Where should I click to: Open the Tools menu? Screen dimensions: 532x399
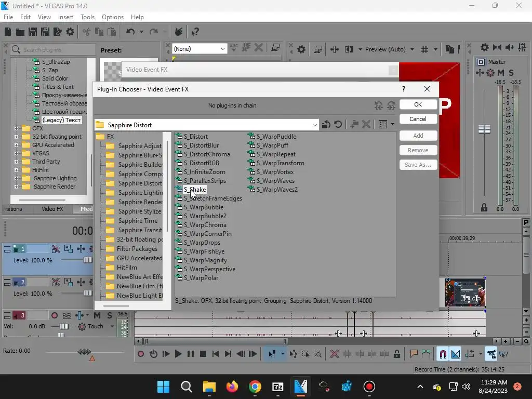pyautogui.click(x=87, y=17)
